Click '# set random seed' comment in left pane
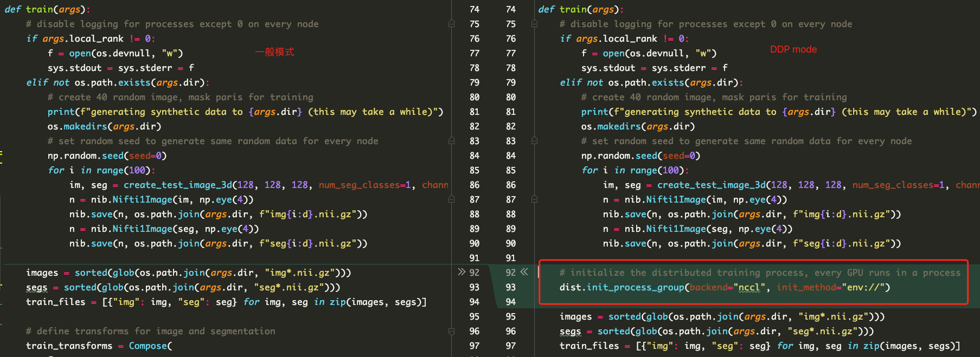Viewport: 980px width, 357px height. point(213,141)
